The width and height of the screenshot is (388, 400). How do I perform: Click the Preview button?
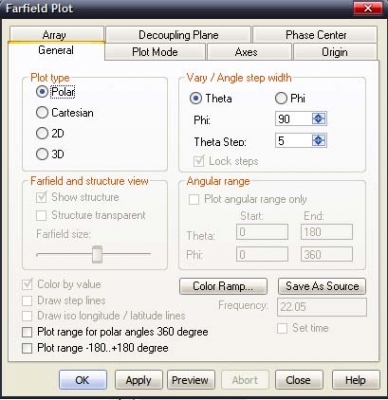191,380
